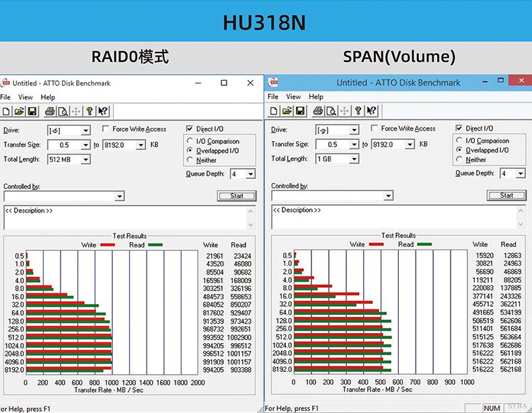
Task: Enable Force Write Access in RAID0 window
Action: coord(106,128)
